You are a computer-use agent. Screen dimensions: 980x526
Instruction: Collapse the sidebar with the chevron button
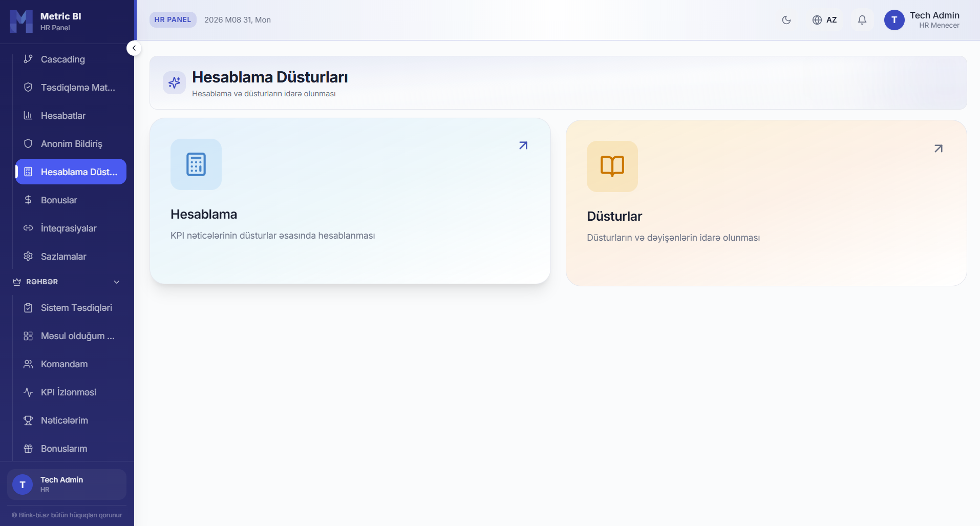coord(134,48)
